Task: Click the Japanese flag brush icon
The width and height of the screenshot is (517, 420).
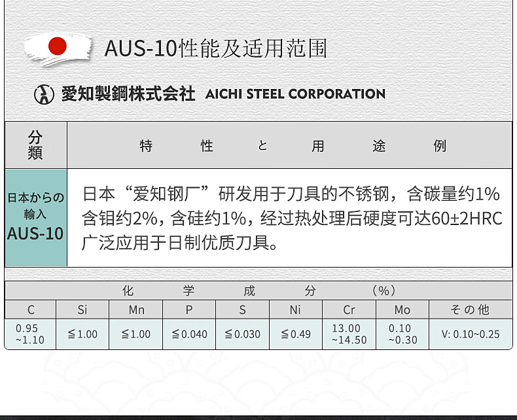Action: click(x=58, y=49)
